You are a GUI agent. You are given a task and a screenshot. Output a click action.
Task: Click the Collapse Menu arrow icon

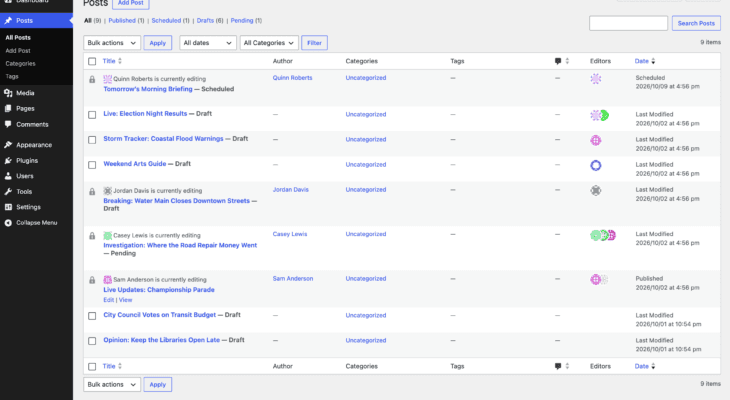[x=8, y=223]
